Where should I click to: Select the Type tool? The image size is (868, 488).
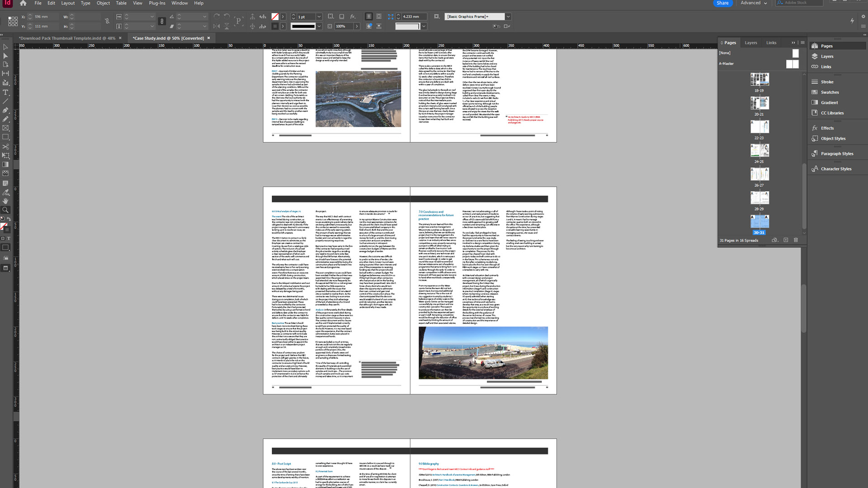pos(6,92)
